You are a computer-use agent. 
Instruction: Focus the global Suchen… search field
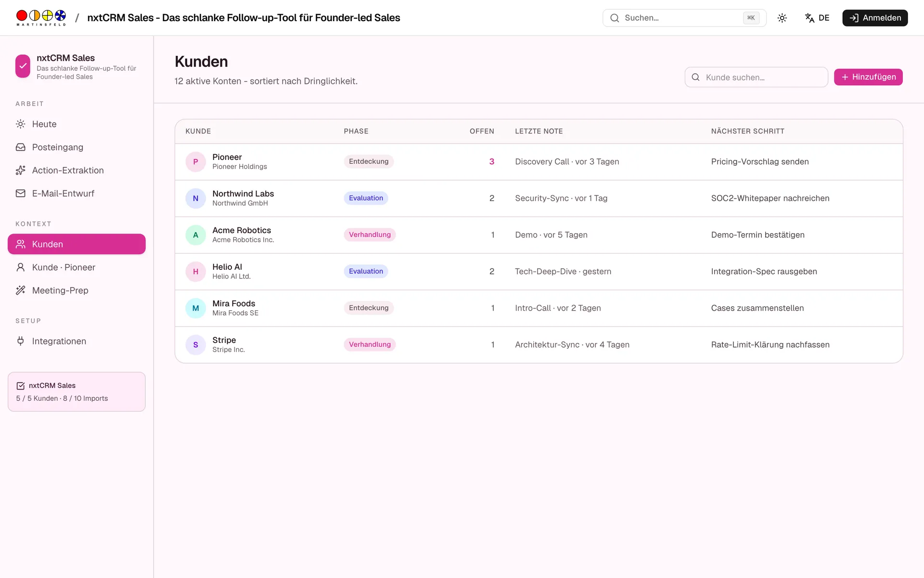pos(684,18)
